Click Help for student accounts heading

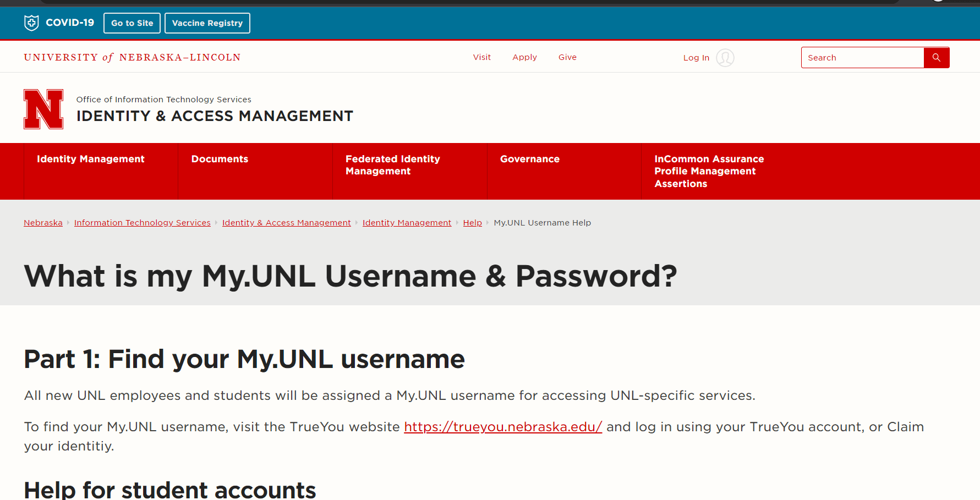[x=170, y=490]
